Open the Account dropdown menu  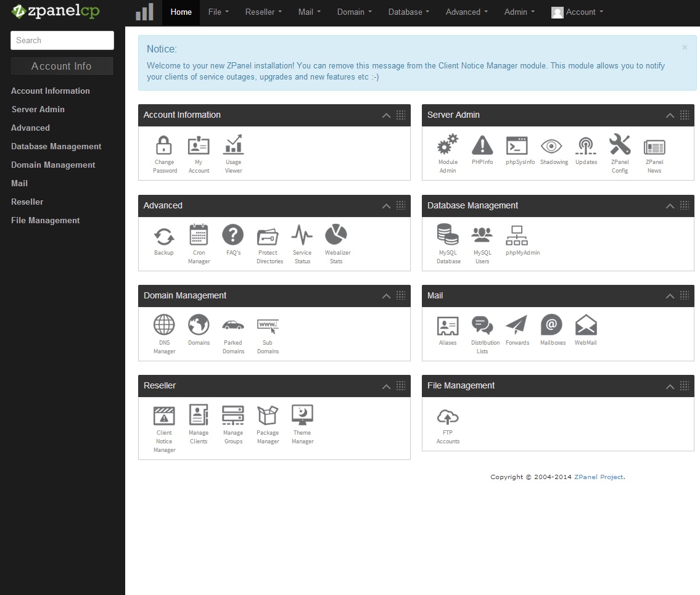point(577,12)
